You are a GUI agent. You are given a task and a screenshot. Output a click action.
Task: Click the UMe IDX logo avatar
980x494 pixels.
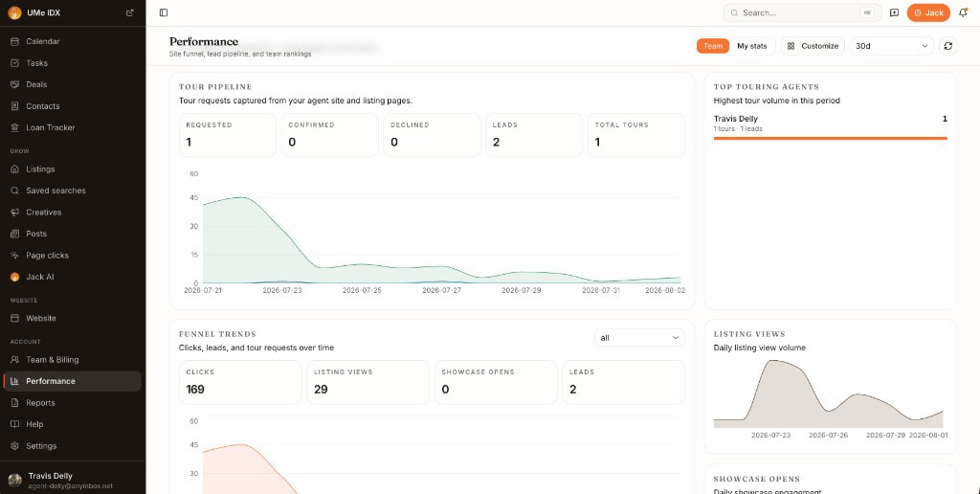[14, 12]
